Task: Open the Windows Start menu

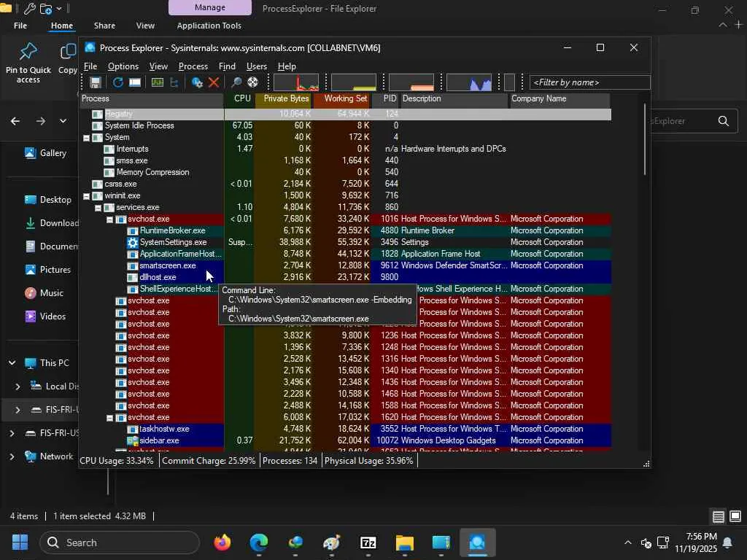Action: (x=20, y=542)
